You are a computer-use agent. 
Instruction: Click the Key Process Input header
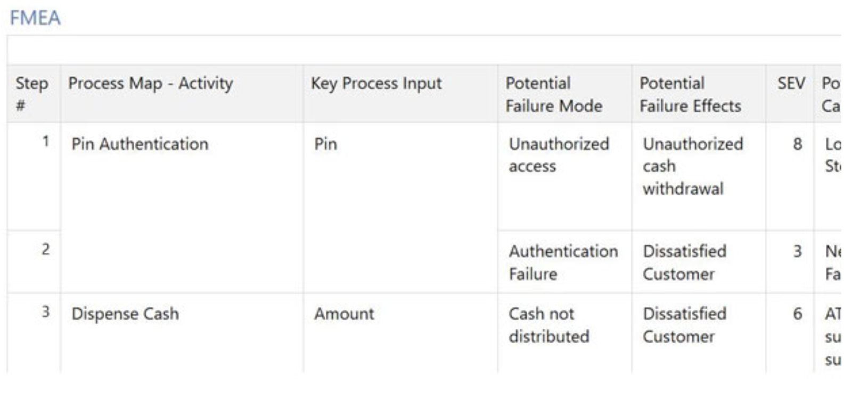(376, 84)
